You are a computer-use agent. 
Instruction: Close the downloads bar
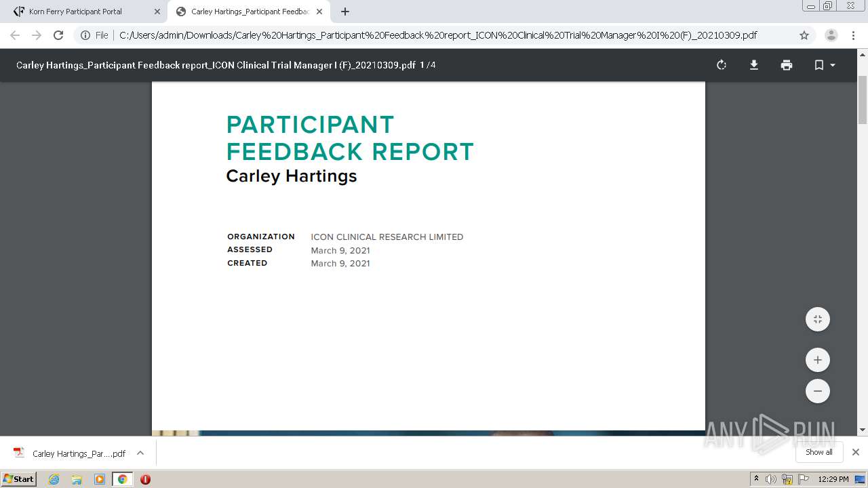point(855,452)
